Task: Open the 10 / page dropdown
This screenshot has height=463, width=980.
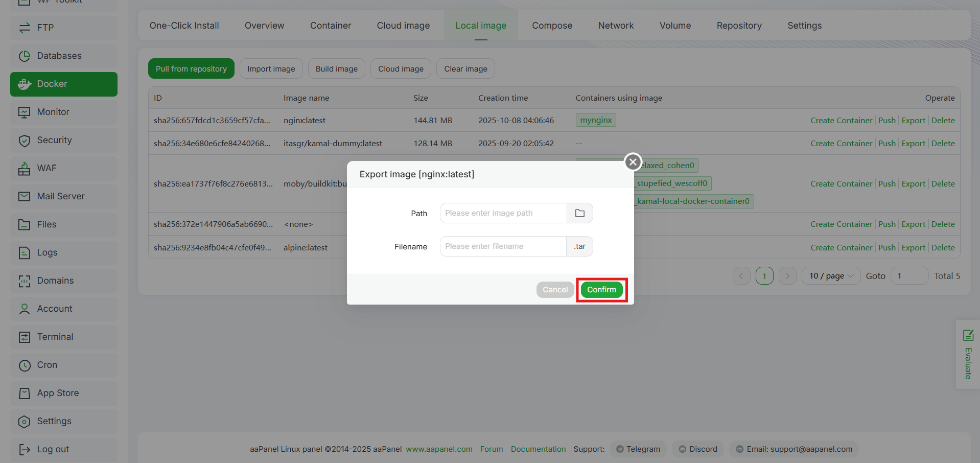Action: [x=831, y=276]
